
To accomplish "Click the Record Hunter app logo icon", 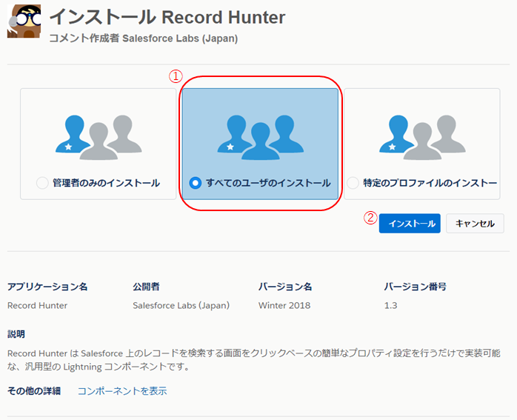I will tap(24, 21).
